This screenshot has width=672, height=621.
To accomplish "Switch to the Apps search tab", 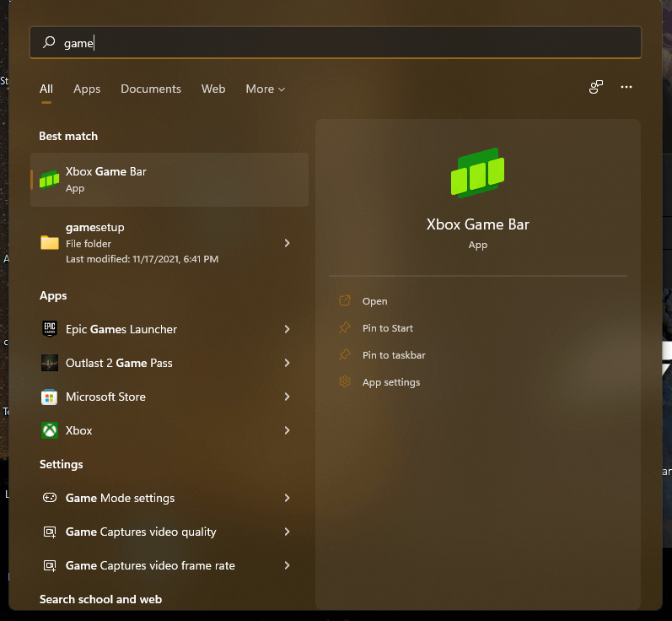I will point(87,89).
